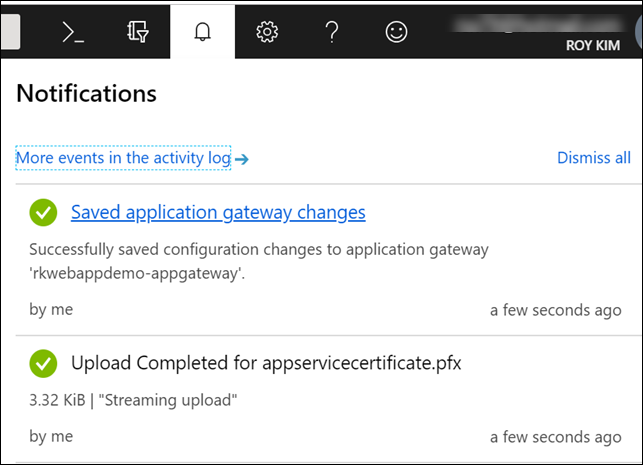Click 'by me' under gateway changes notification
643x465 pixels.
click(x=51, y=310)
